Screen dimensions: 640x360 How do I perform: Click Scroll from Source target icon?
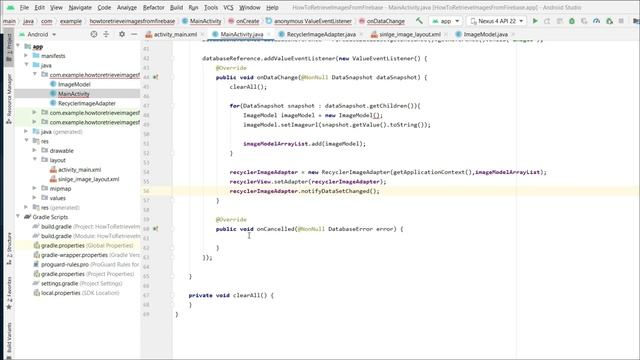[94, 34]
